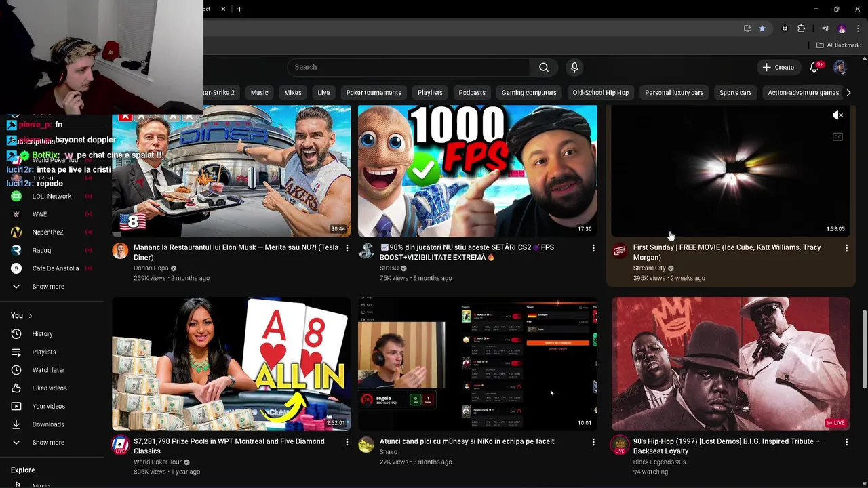Open Block Legends 90s channel avatar

(620, 445)
